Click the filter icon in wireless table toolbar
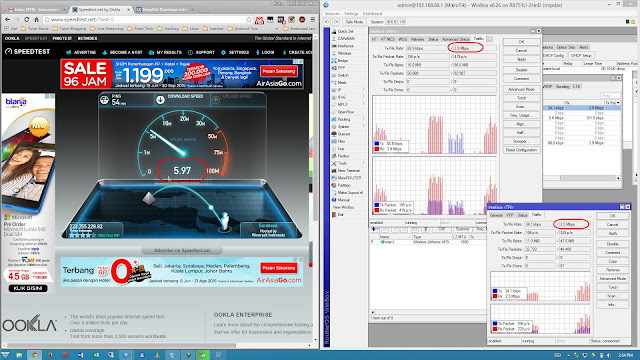 click(x=425, y=229)
